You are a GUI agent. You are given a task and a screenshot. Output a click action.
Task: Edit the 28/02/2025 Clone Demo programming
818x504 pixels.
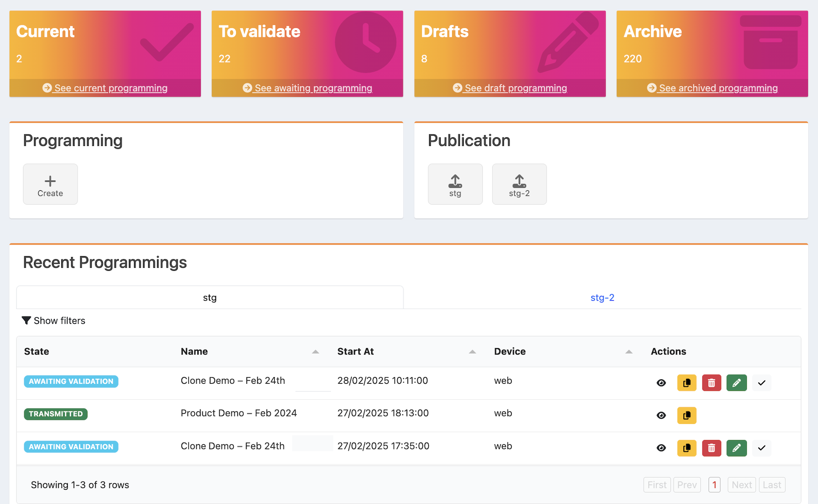pyautogui.click(x=737, y=383)
